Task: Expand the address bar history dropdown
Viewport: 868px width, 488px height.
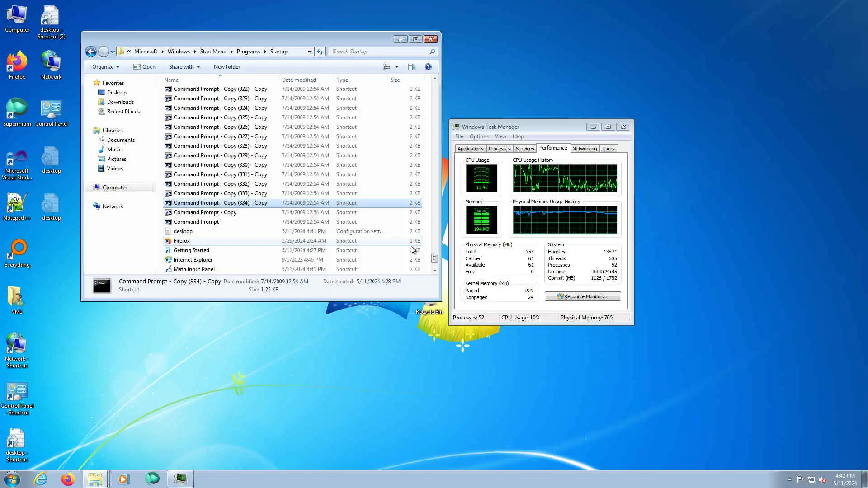Action: point(310,52)
